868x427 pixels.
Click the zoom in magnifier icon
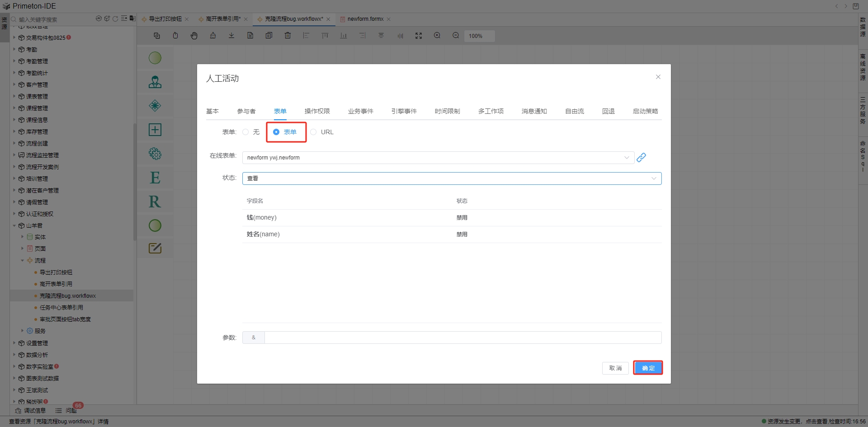pyautogui.click(x=437, y=36)
